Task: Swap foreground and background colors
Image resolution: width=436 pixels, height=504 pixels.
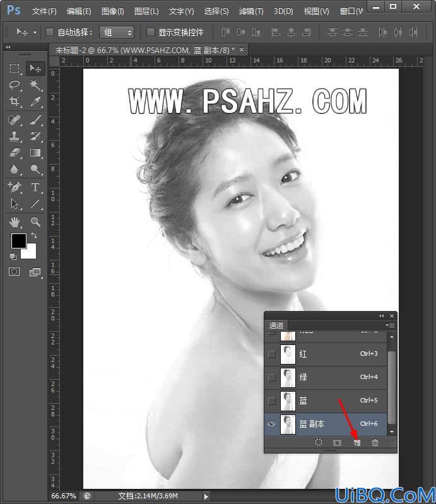Action: (34, 236)
